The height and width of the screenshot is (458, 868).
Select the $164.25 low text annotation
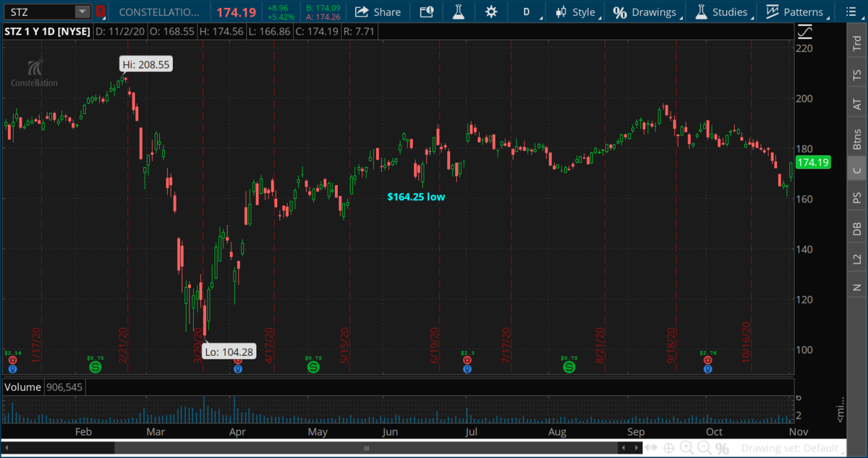click(x=416, y=196)
